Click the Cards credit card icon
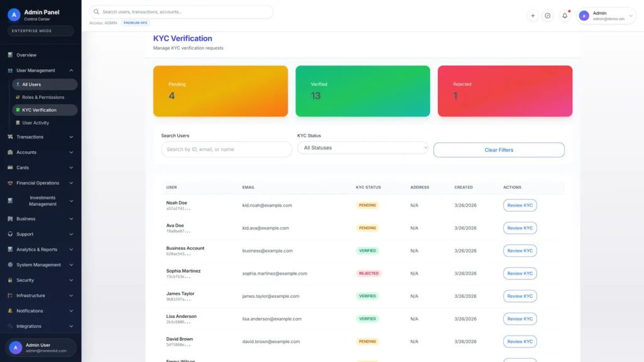This screenshot has width=644, height=362. [10, 167]
